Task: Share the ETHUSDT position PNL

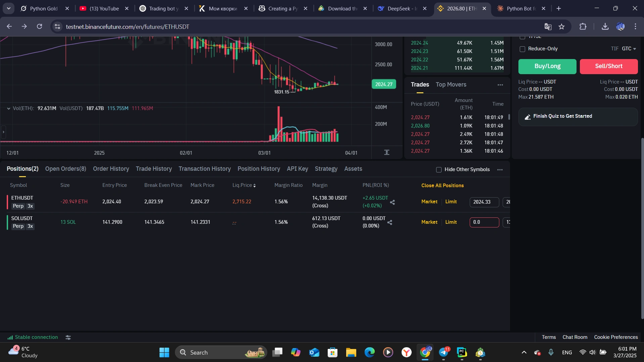Action: [x=392, y=202]
